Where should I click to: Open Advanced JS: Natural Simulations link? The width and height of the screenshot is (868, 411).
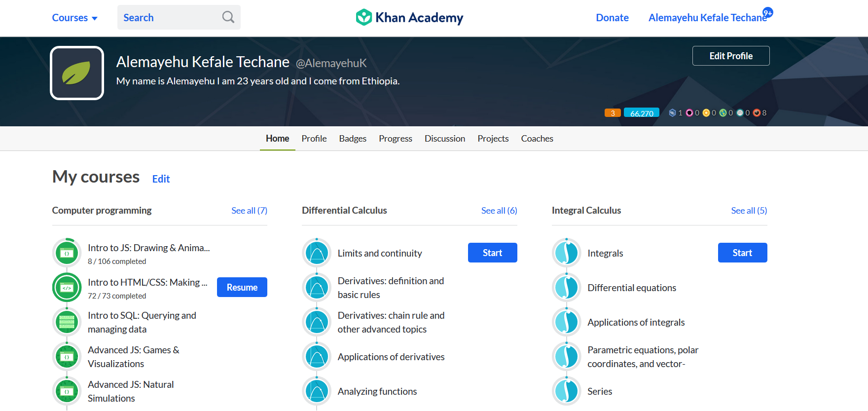pyautogui.click(x=131, y=391)
